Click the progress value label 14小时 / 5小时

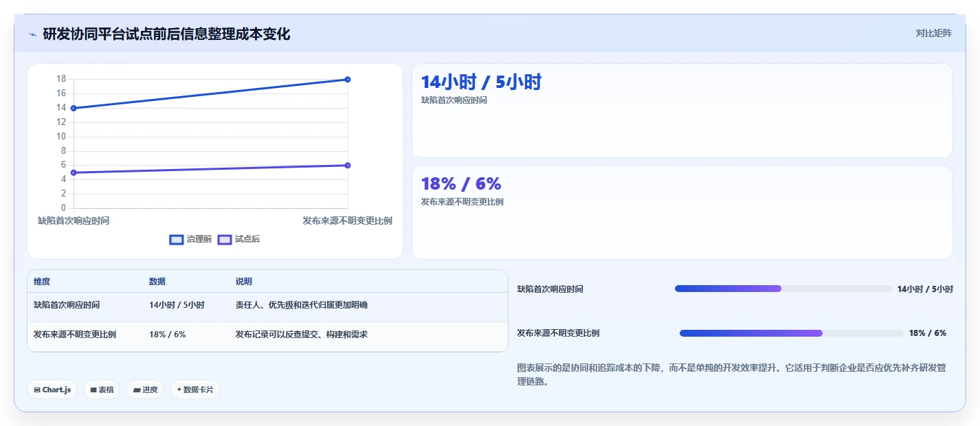click(925, 289)
